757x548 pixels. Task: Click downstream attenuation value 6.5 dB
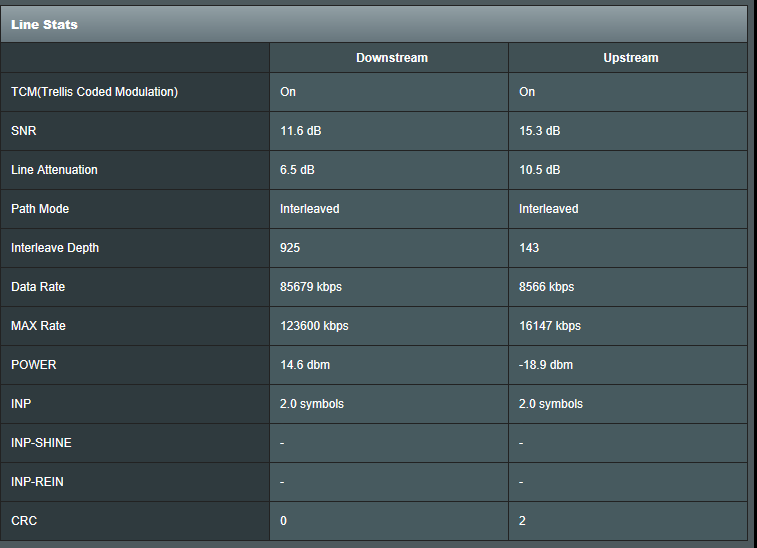297,170
